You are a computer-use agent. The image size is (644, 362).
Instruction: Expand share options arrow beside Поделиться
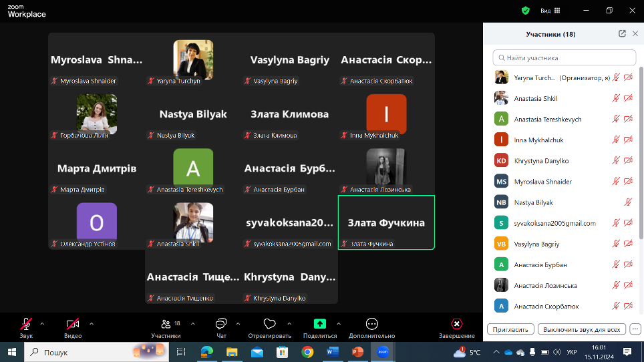(339, 324)
